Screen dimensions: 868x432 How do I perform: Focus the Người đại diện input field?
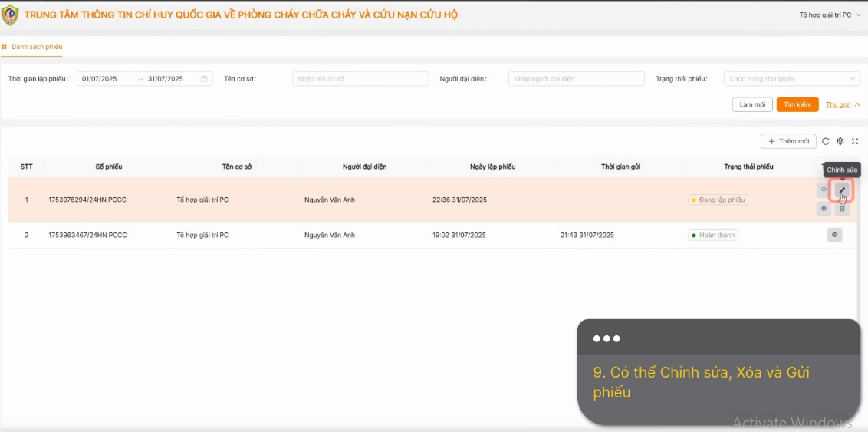click(577, 78)
